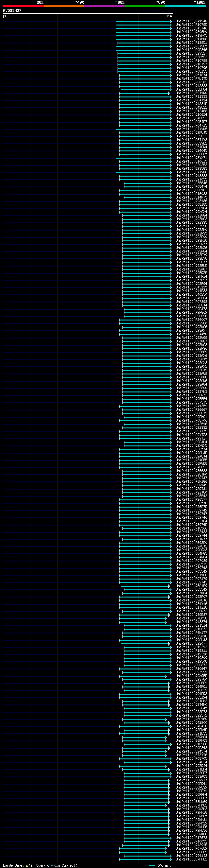Select hit label UniRef100_Q40893
The height and width of the screenshot is (868, 209).
click(191, 118)
